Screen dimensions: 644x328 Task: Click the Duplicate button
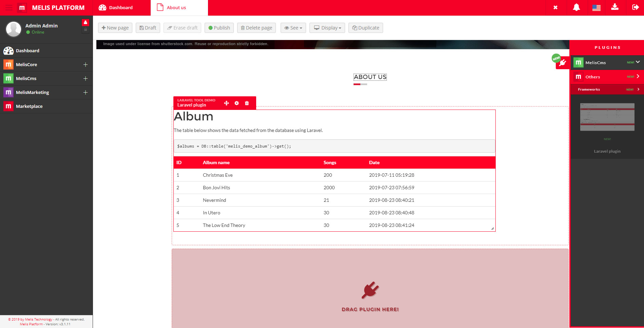pyautogui.click(x=365, y=28)
